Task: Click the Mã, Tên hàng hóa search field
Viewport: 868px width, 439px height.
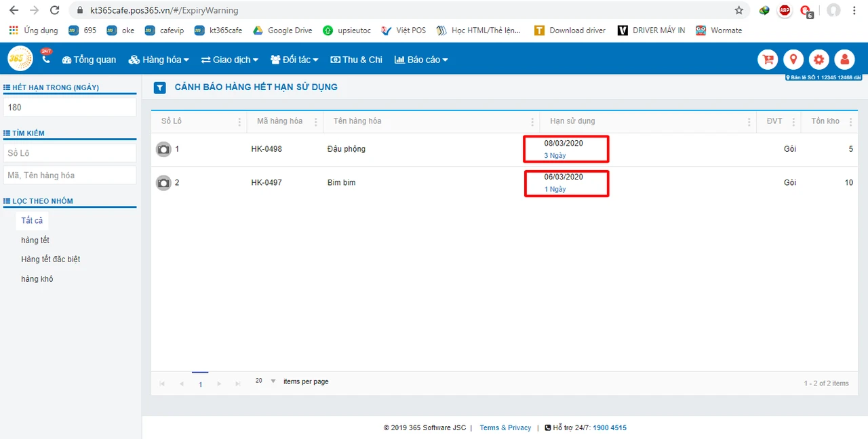Action: pos(70,175)
